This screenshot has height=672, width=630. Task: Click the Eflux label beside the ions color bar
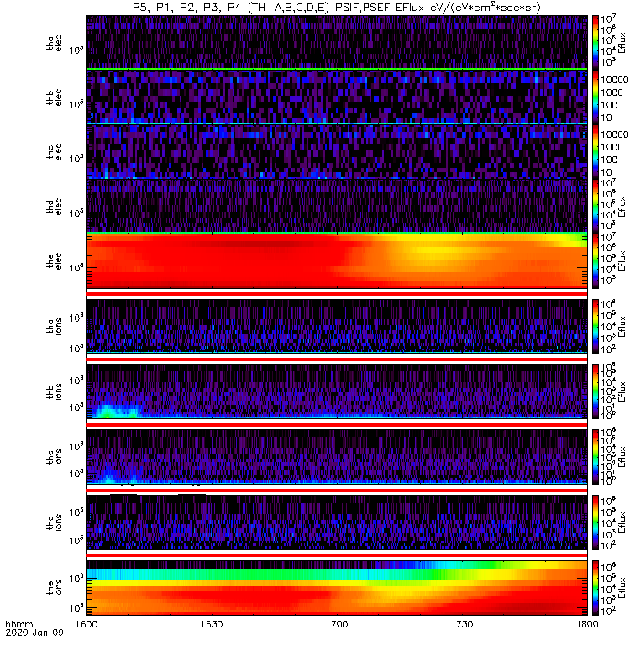[622, 588]
